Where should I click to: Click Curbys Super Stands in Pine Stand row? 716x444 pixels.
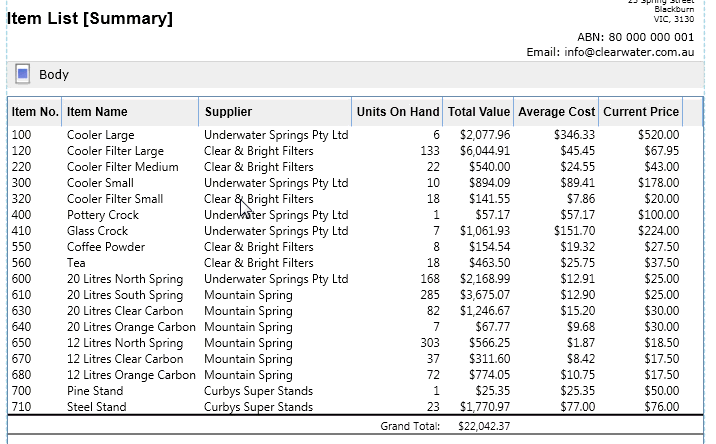[258, 391]
